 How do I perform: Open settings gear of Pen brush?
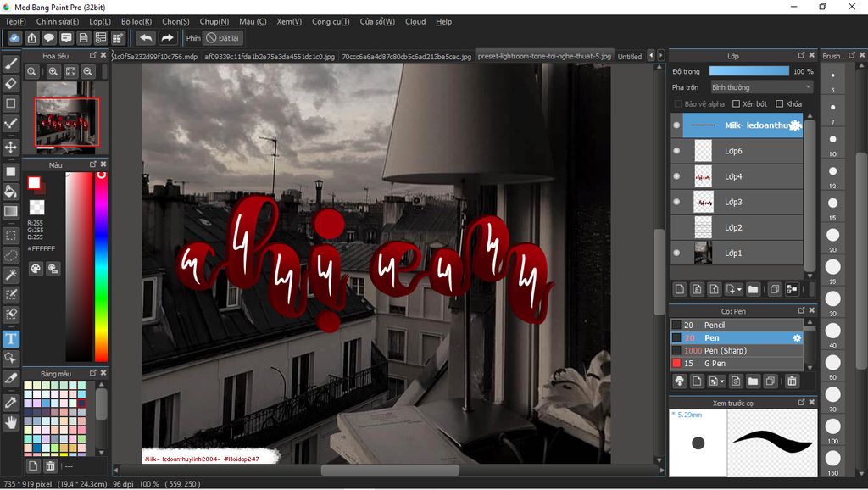click(x=797, y=337)
